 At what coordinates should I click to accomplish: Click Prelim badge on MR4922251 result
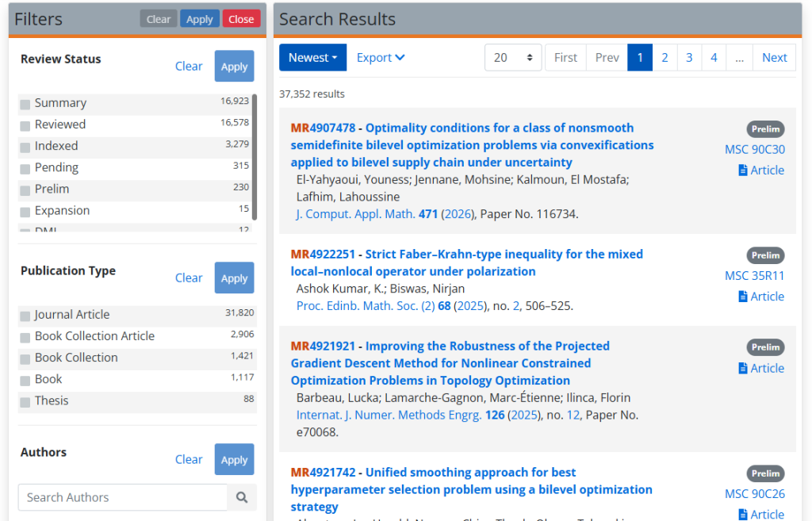coord(765,255)
